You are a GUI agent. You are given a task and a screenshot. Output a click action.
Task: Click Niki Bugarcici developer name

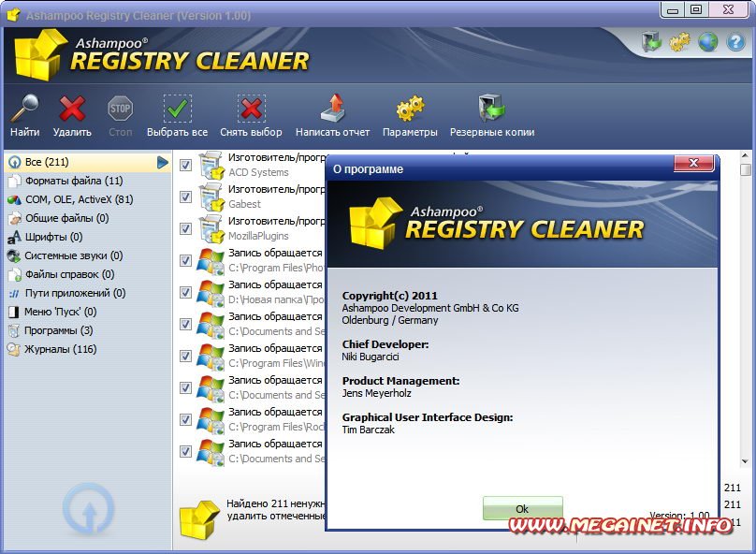[x=371, y=357]
